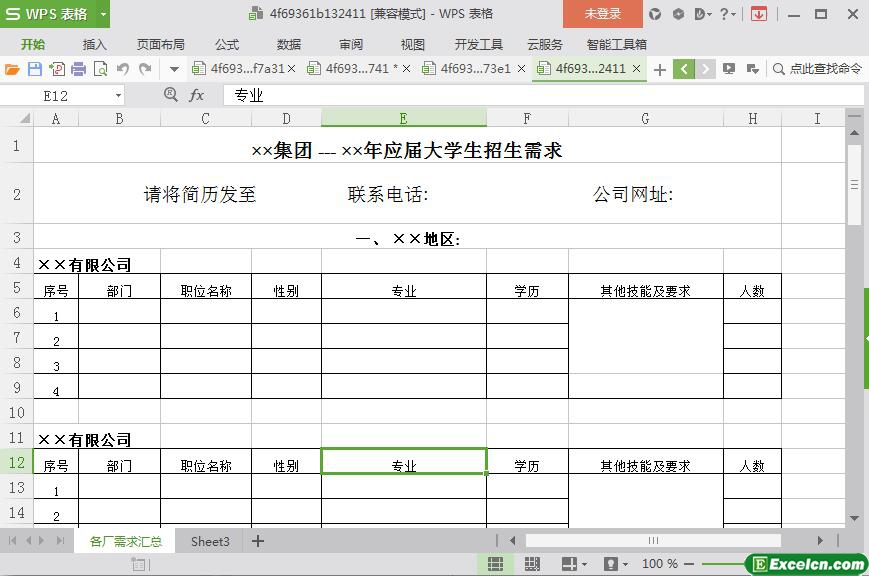Click the 未登录 login button
The height and width of the screenshot is (576, 869).
(x=603, y=14)
